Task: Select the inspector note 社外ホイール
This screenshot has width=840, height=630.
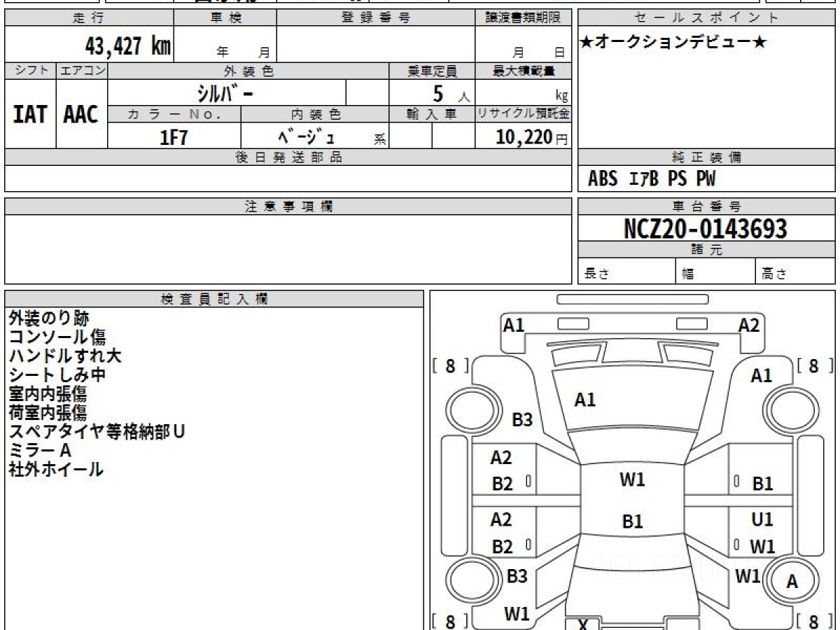Action: (56, 470)
